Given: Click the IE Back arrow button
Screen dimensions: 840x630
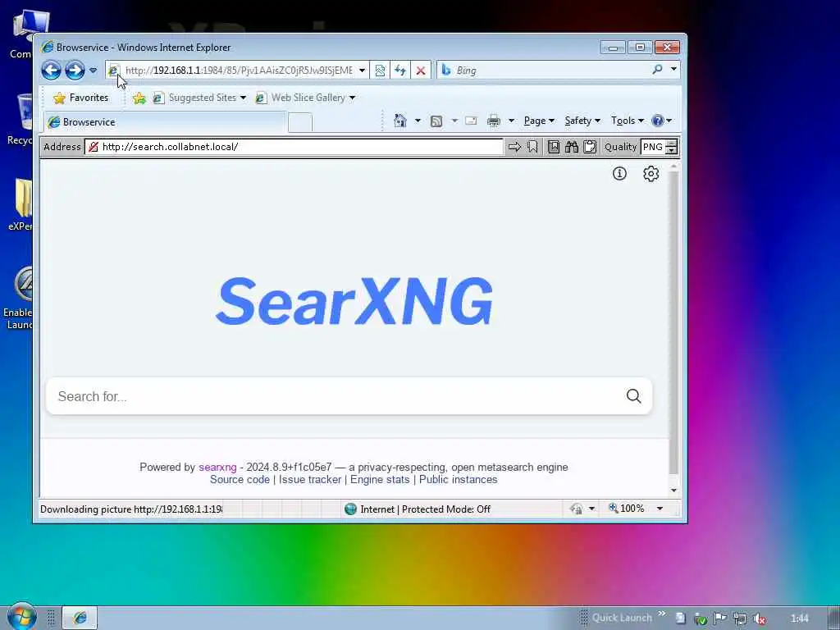Looking at the screenshot, I should 52,71.
